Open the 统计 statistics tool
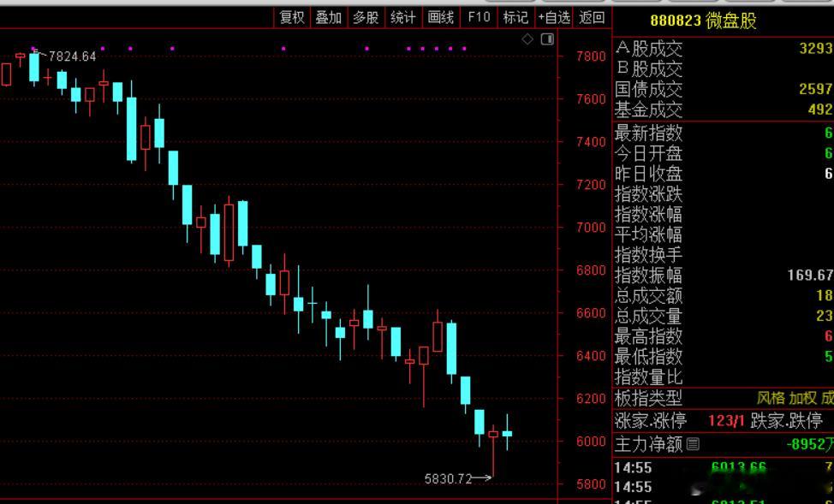Screen dimensions: 834x504 tap(402, 18)
